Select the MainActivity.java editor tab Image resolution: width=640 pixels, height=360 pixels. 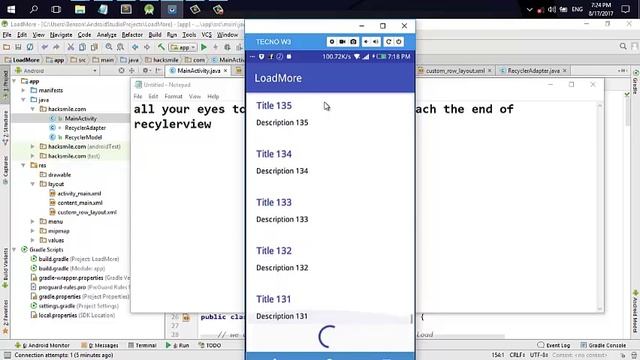pyautogui.click(x=199, y=71)
